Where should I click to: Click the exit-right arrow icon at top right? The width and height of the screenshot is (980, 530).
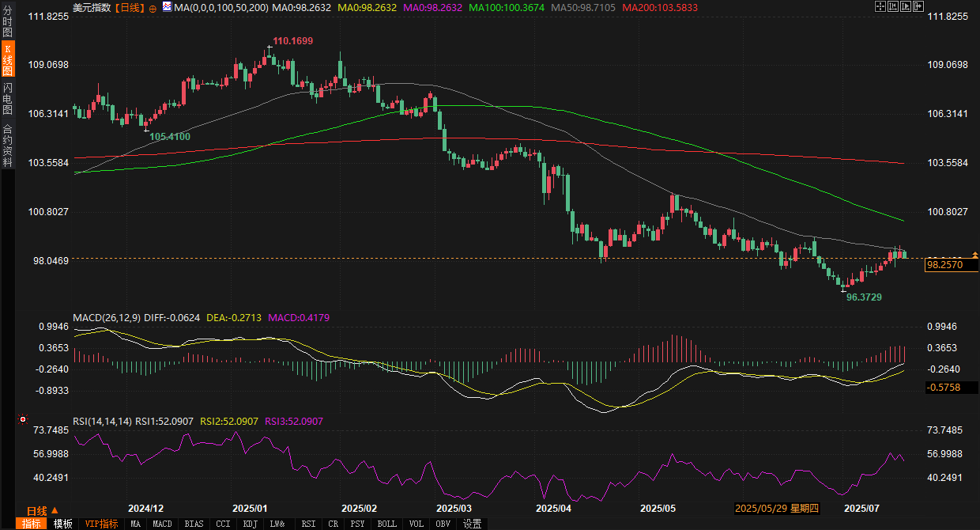(918, 6)
